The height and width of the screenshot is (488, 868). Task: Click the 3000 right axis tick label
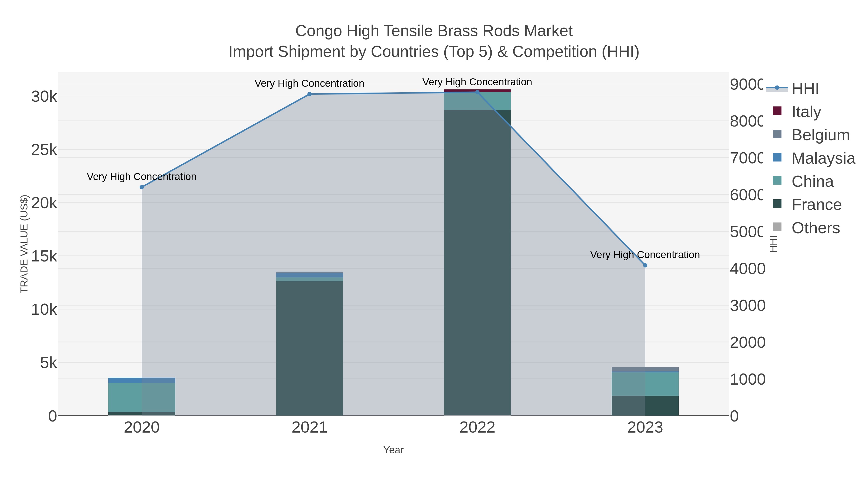tap(748, 306)
